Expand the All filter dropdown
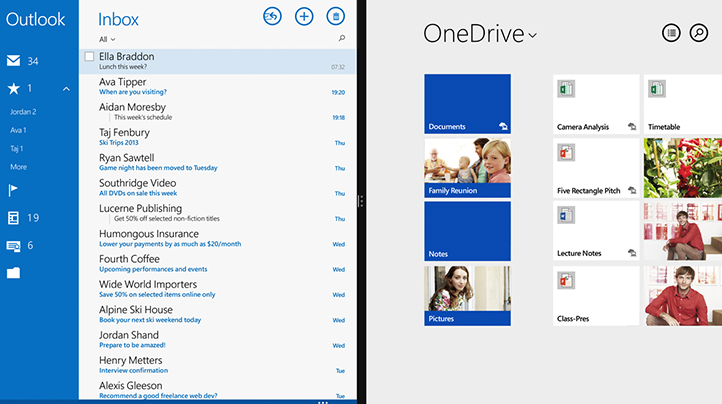The width and height of the screenshot is (722, 404). [x=107, y=39]
